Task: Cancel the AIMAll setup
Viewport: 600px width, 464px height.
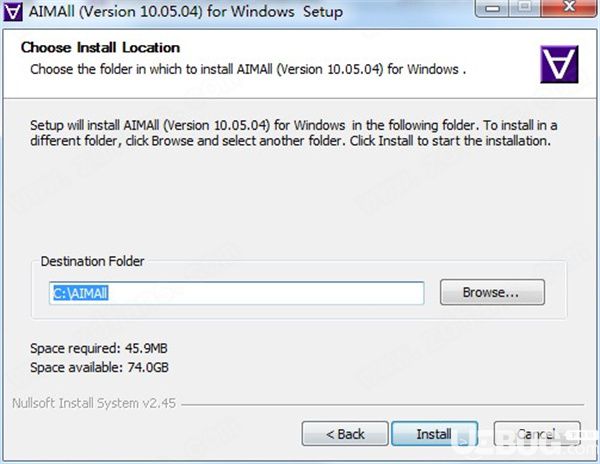Action: point(537,434)
